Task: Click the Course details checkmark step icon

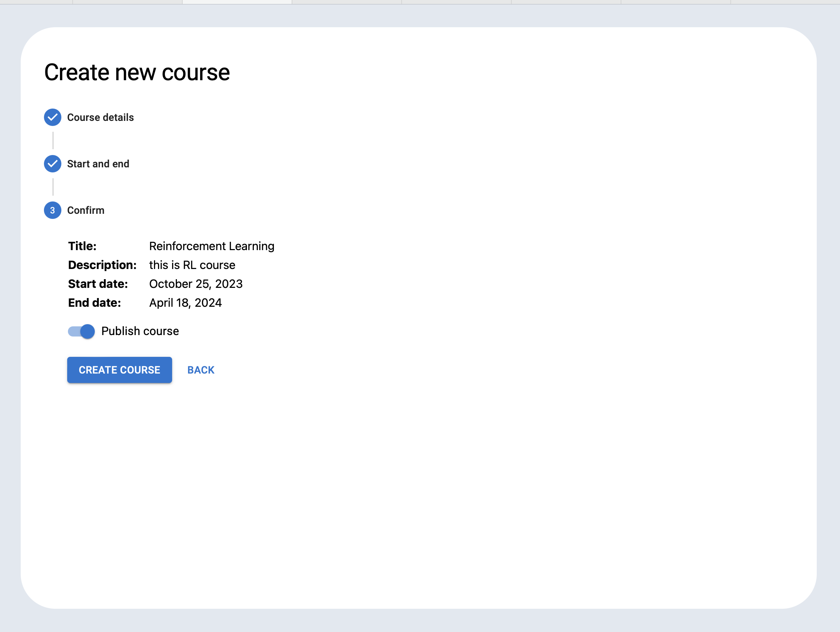Action: click(52, 117)
